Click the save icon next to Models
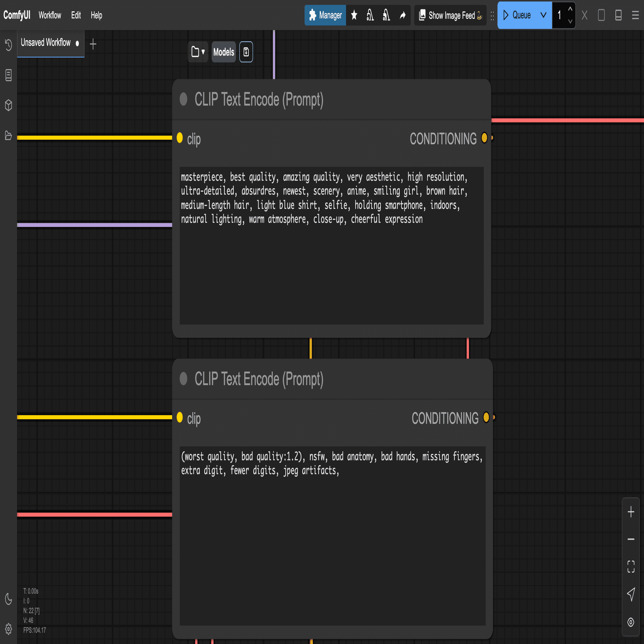 (x=246, y=52)
